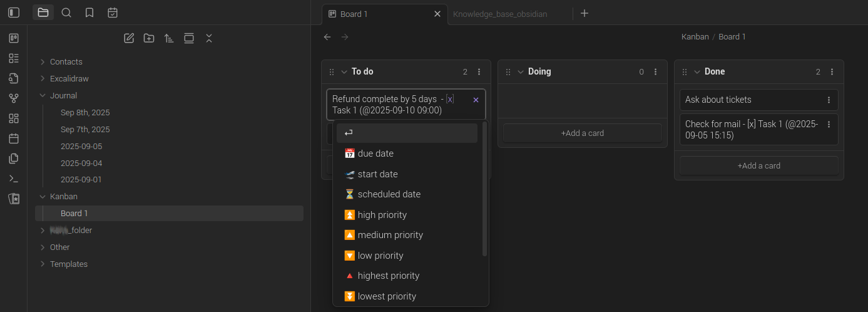Select 'high priority' from suggestion list
This screenshot has height=312, width=868.
pyautogui.click(x=382, y=215)
